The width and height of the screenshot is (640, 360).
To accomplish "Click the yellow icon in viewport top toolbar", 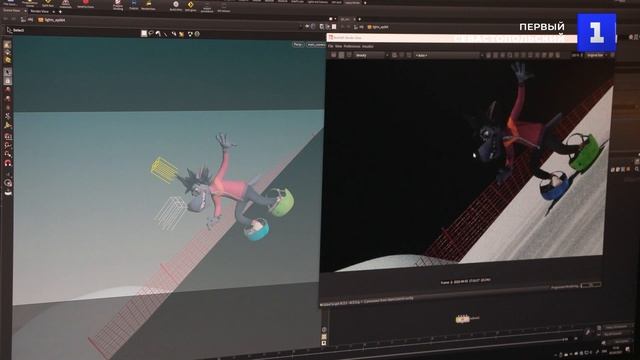I will (x=182, y=34).
